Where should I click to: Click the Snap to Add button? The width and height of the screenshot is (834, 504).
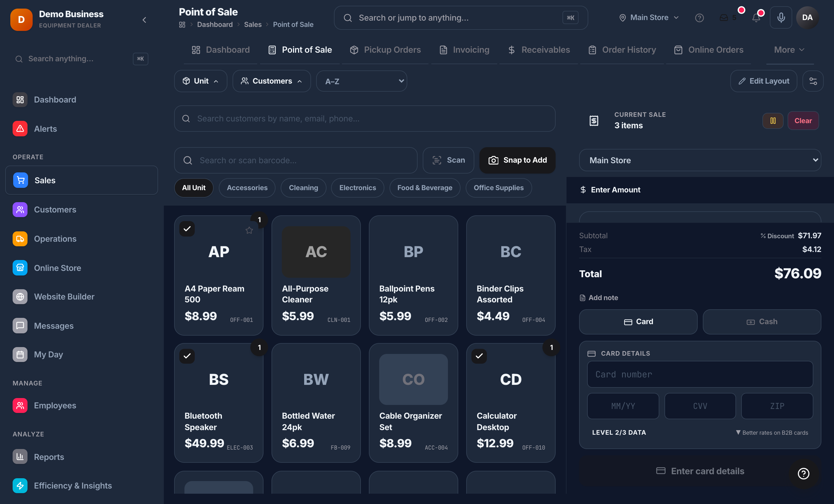pyautogui.click(x=518, y=160)
